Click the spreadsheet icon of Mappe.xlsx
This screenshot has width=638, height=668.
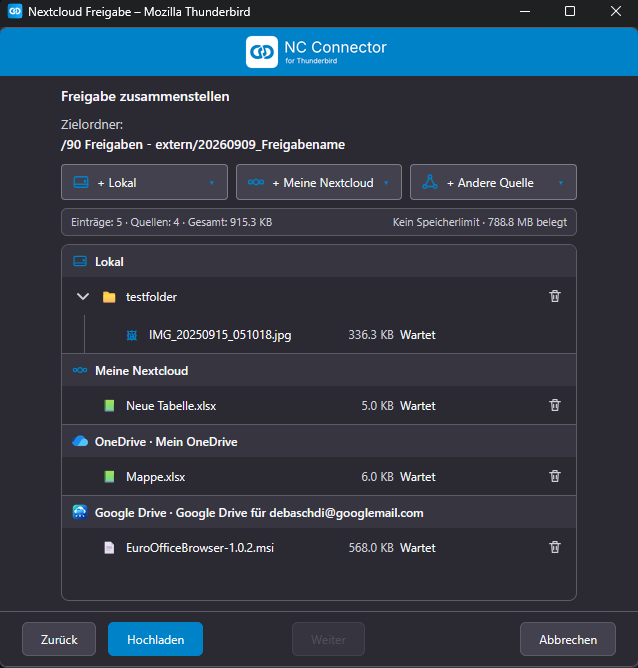click(x=109, y=476)
